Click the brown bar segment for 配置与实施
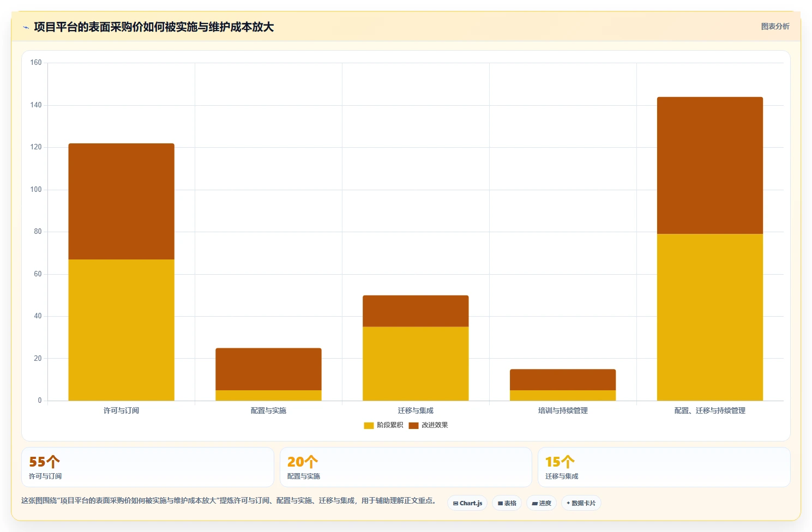Image resolution: width=812 pixels, height=532 pixels. click(268, 369)
